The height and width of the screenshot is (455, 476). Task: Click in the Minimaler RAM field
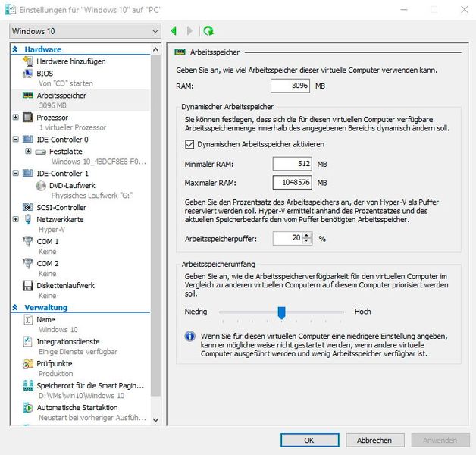[x=292, y=164]
